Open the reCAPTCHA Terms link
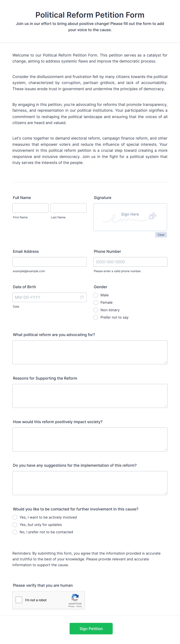 [79, 606]
